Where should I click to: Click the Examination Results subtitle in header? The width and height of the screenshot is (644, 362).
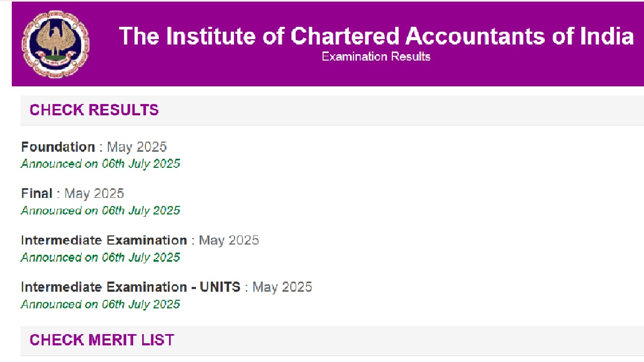(x=376, y=56)
